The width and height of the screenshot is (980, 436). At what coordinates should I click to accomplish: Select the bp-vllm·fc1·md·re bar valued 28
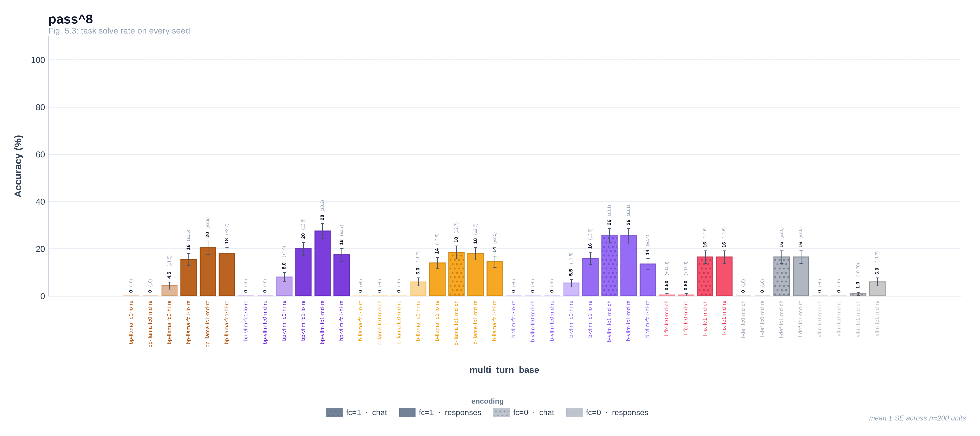[x=322, y=263]
